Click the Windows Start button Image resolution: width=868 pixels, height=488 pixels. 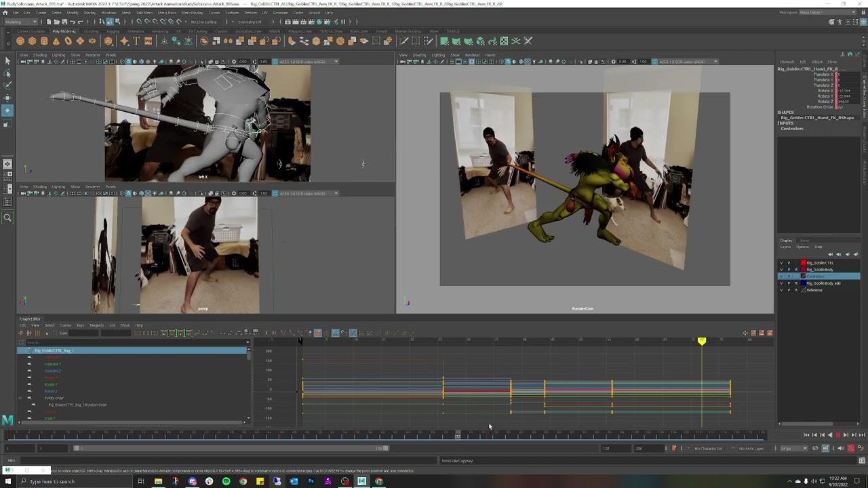pos(7,481)
